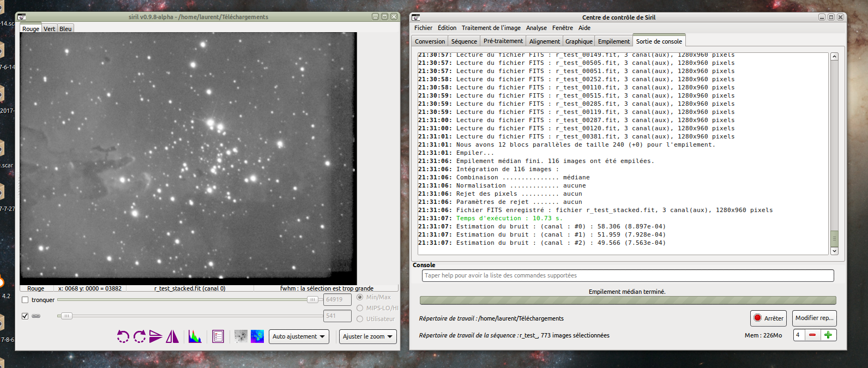Viewport: 868px width, 368px height.
Task: Click the Centre de contrôle title bar icon
Action: coord(416,17)
